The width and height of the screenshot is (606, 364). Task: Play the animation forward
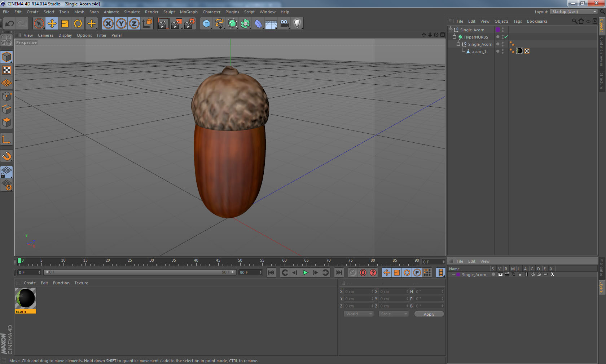tap(305, 272)
